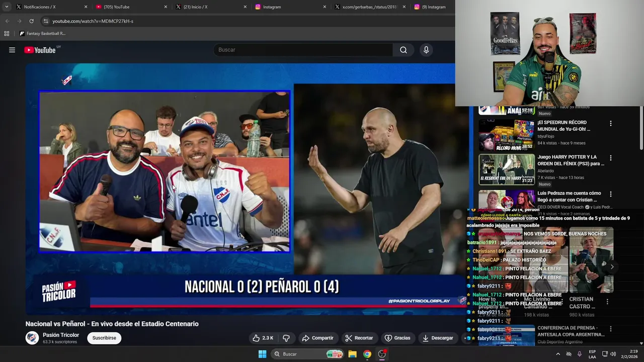Open Google Chrome from the taskbar
The height and width of the screenshot is (362, 644).
367,354
